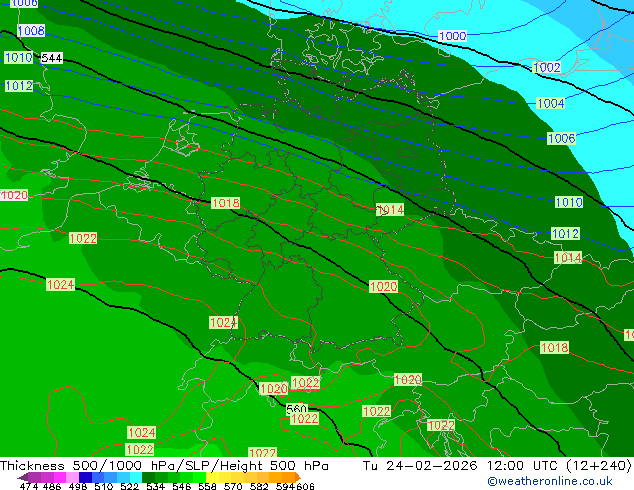Click the blue 1006 label below 1004
634x490 pixels.
(561, 139)
